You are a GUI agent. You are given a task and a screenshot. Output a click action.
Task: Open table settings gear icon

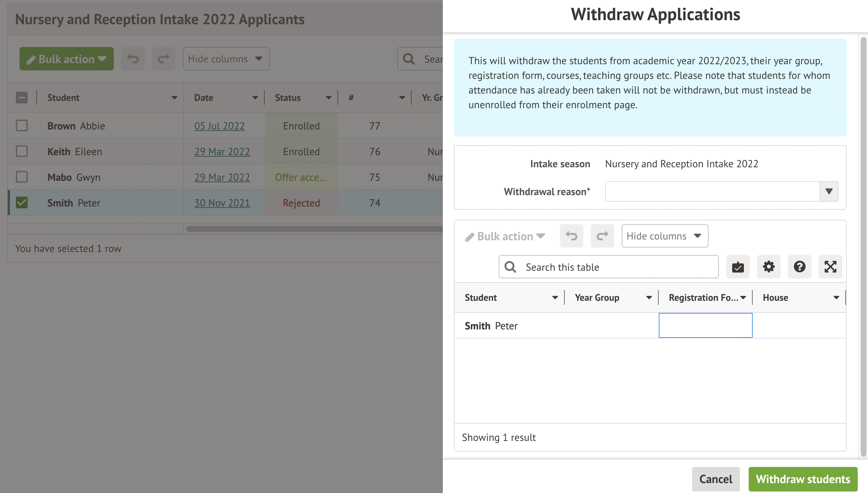768,267
